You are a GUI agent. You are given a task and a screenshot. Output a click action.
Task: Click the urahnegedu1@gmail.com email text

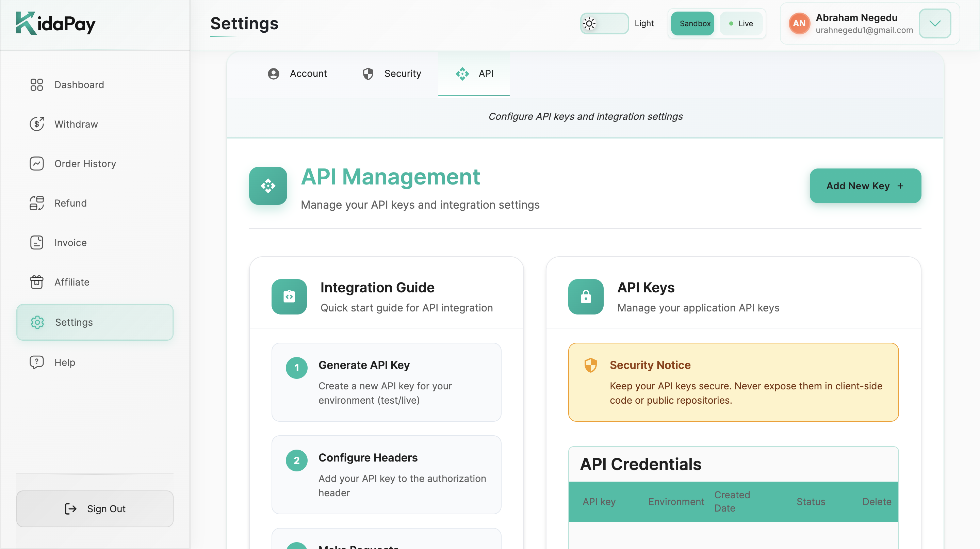point(864,30)
